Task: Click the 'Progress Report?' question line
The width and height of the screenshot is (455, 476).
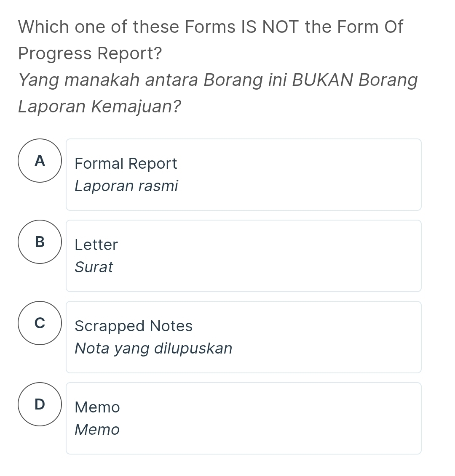Action: [90, 53]
